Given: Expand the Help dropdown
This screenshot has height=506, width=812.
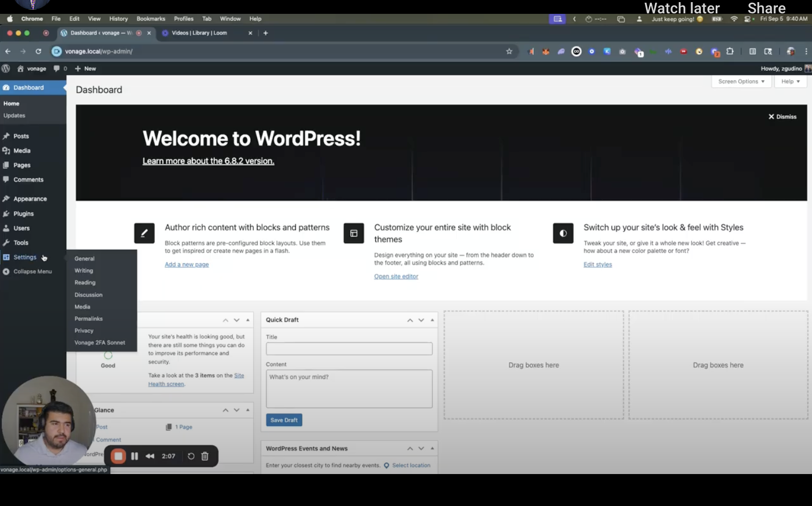Looking at the screenshot, I should [791, 81].
